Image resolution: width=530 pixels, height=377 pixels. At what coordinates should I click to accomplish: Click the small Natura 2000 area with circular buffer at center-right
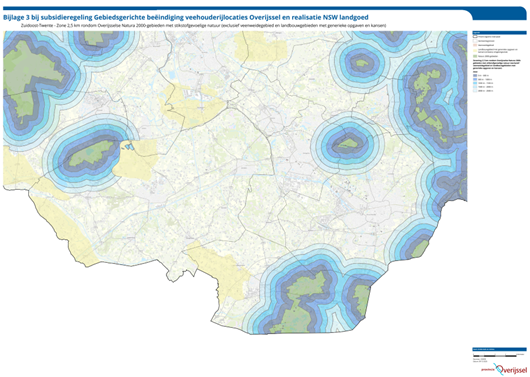tap(345, 144)
